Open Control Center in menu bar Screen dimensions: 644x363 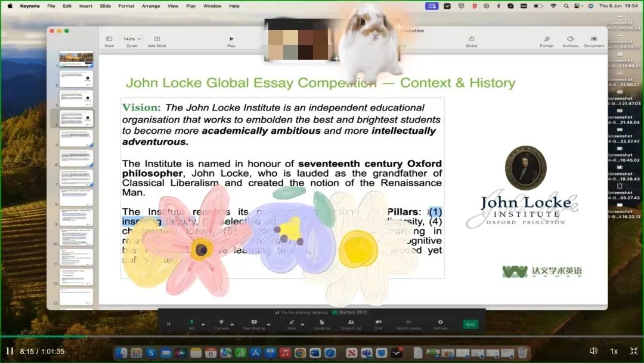pyautogui.click(x=577, y=6)
